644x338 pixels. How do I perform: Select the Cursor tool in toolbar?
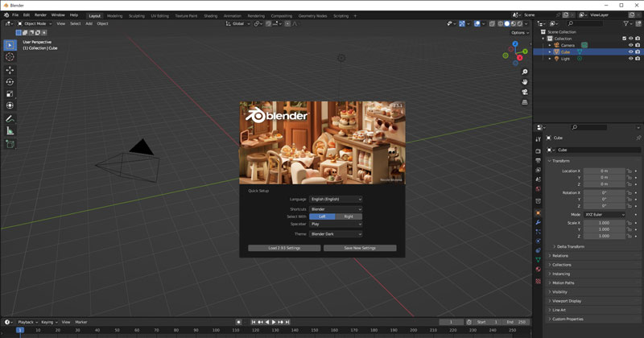pos(10,57)
